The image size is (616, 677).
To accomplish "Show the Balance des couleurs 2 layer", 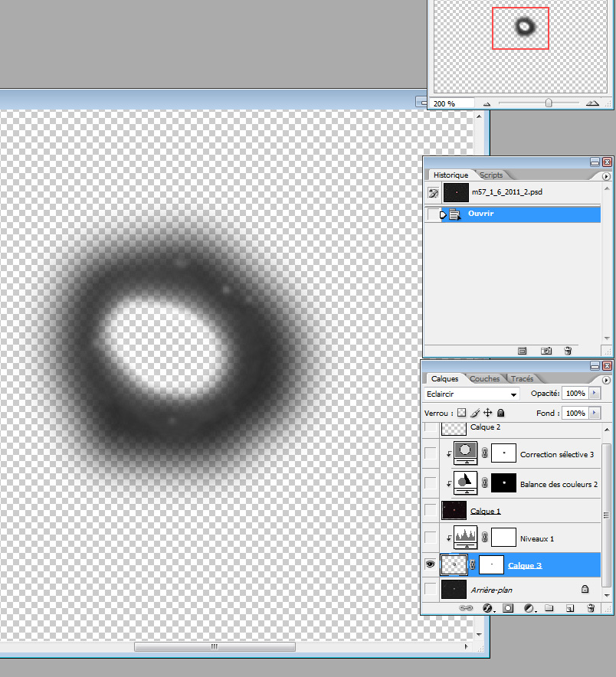I will (x=431, y=482).
